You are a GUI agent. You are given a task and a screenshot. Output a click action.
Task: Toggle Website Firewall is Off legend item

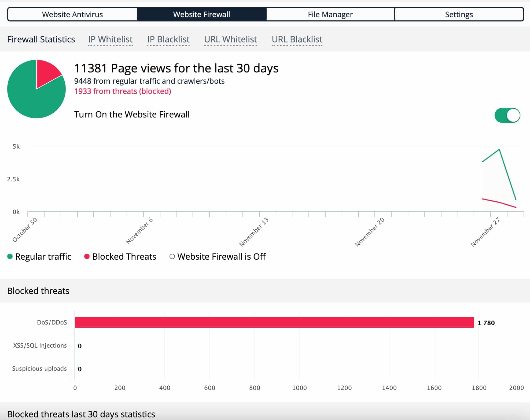pos(218,256)
